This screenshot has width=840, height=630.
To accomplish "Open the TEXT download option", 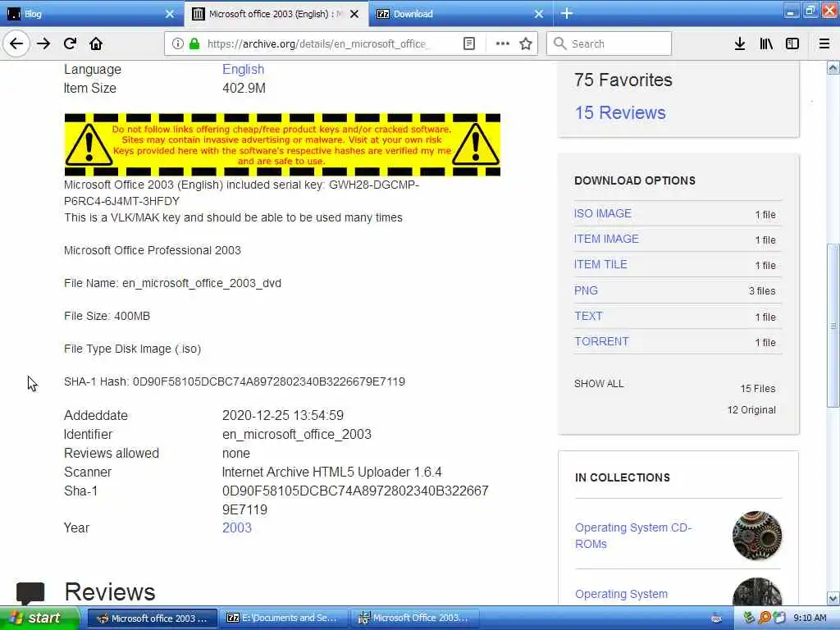I will pos(588,316).
